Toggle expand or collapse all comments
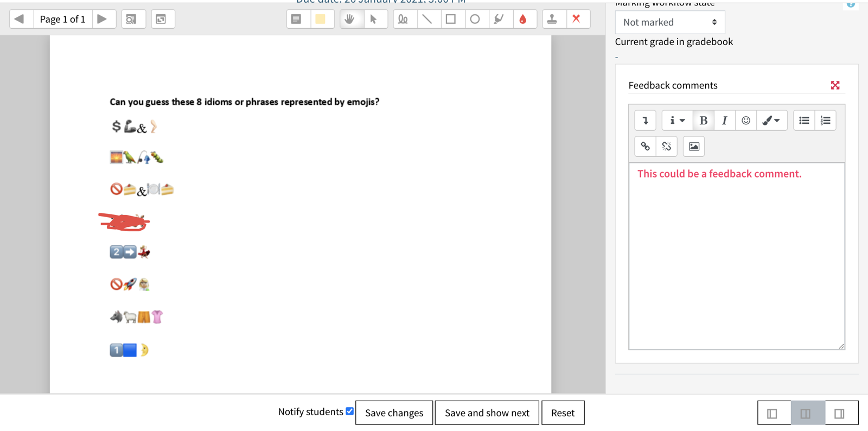Screen dimensions: 868x431 (162, 19)
